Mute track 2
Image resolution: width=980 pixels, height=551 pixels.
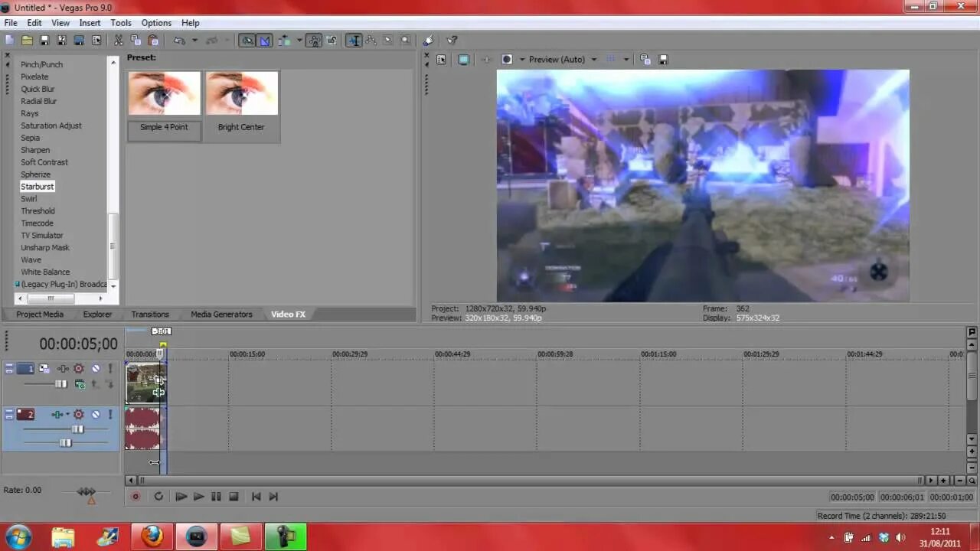click(x=96, y=415)
